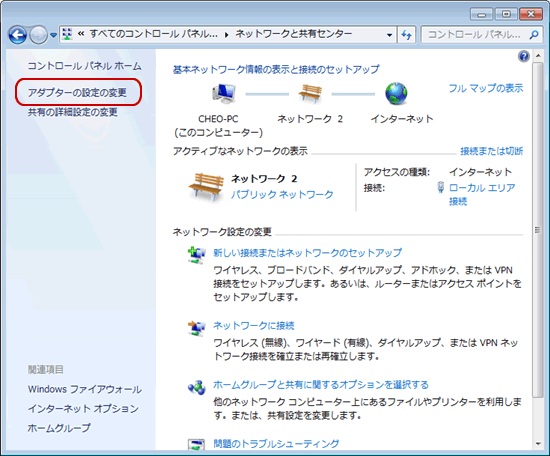
Task: Open Windows ファイアウォール from related items
Action: click(85, 389)
